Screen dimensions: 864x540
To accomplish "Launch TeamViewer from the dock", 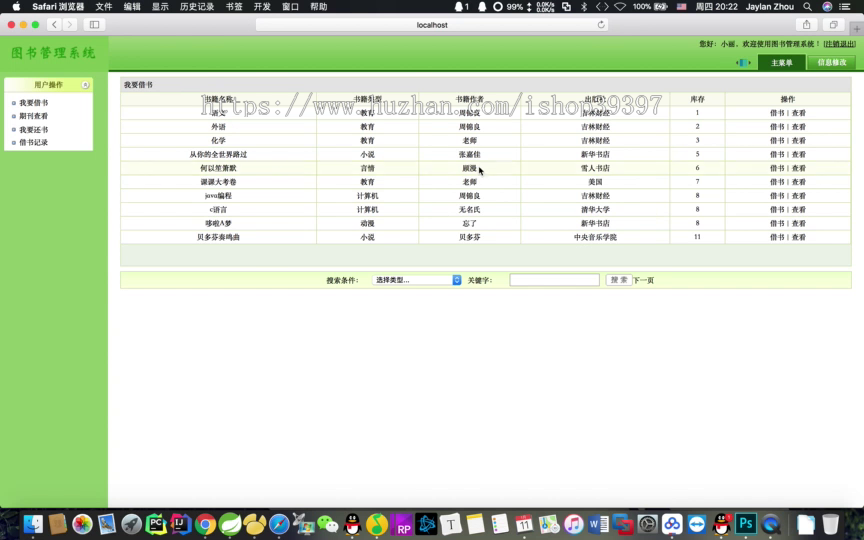I will 696,524.
